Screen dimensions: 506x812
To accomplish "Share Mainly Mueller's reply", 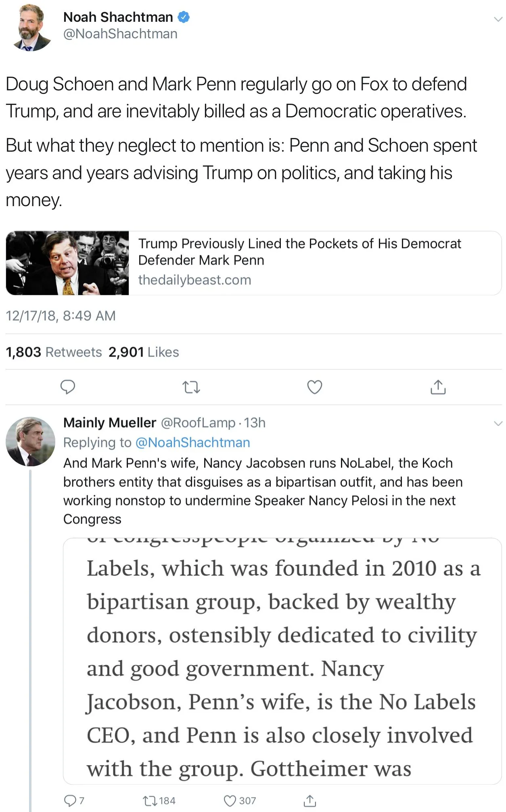I will pos(309,800).
